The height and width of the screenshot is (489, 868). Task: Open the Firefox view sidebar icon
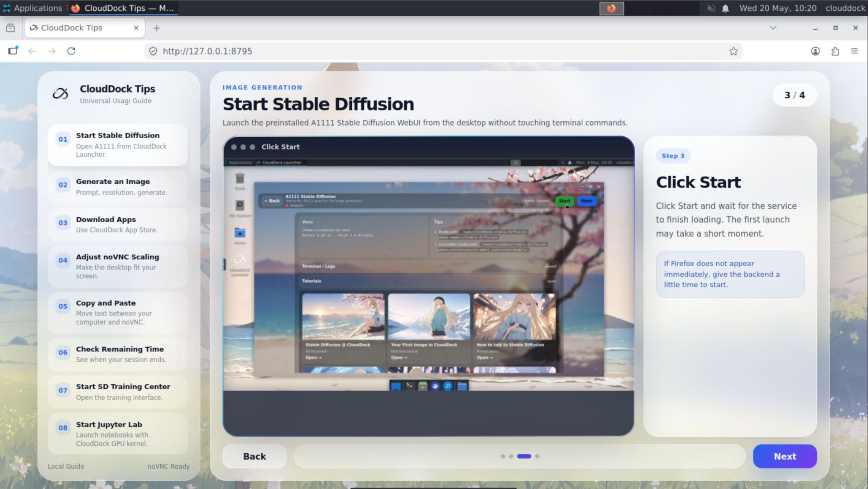pos(13,51)
